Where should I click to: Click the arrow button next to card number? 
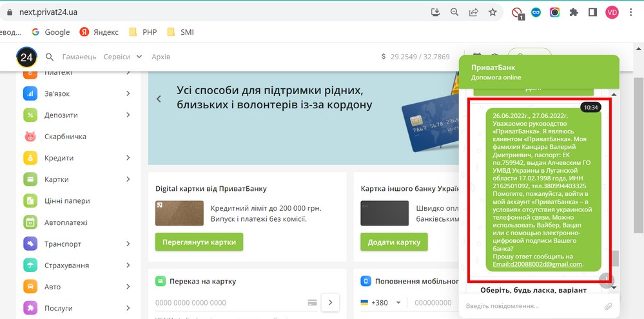coord(330,303)
